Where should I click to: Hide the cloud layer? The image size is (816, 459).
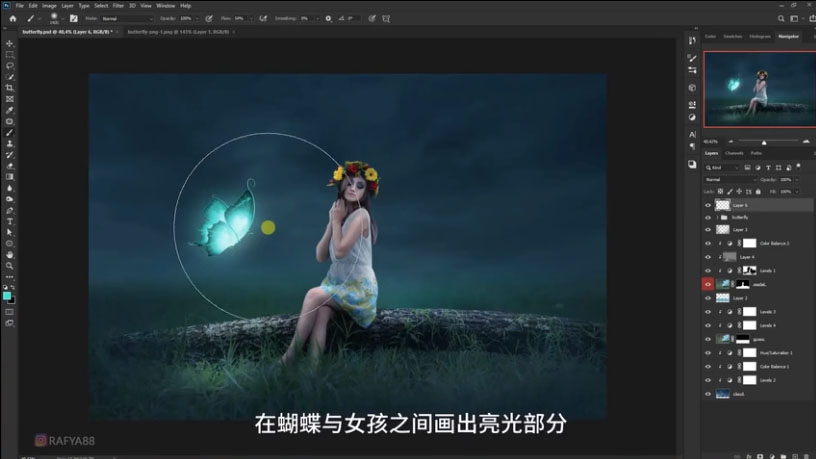708,394
